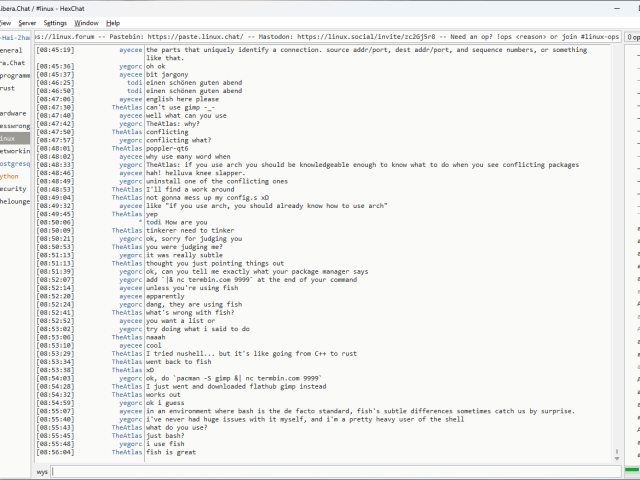The height and width of the screenshot is (480, 640).
Task: Select the hardware channel
Action: [13, 113]
